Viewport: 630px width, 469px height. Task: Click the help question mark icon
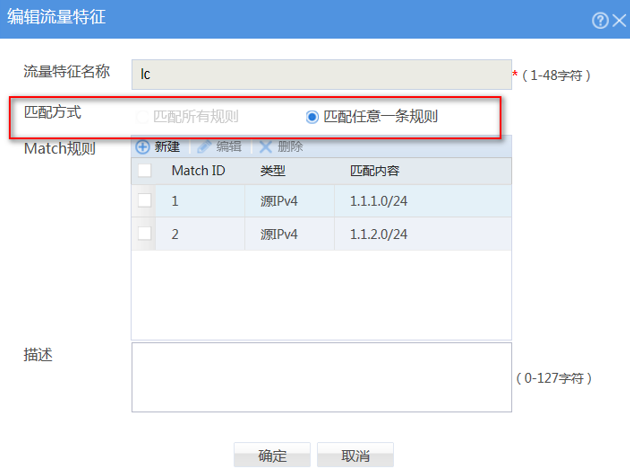599,20
